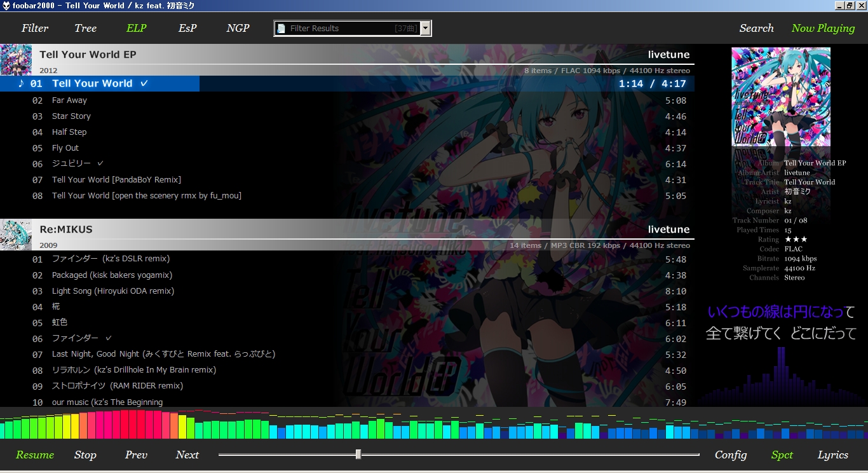Click the Re:MIKUS album cover thumbnail

(x=16, y=235)
